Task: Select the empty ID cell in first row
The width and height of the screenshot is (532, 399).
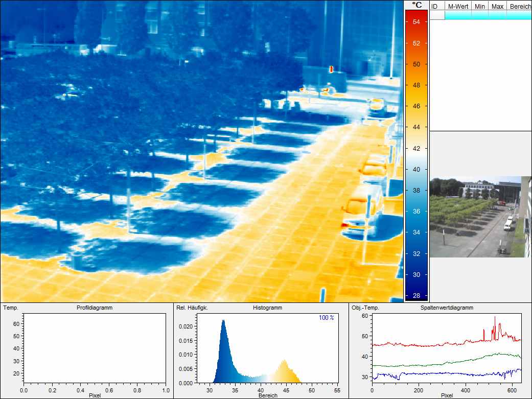Action: click(x=437, y=16)
